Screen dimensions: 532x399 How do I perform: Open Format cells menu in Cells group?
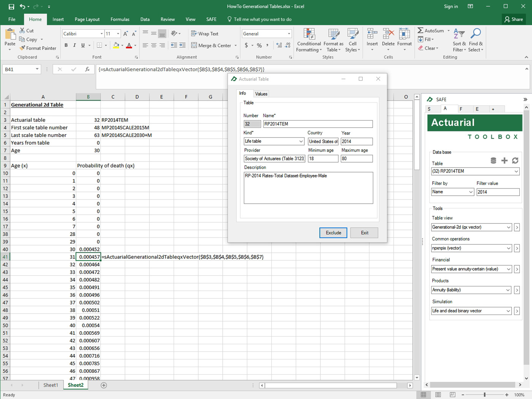tap(404, 40)
